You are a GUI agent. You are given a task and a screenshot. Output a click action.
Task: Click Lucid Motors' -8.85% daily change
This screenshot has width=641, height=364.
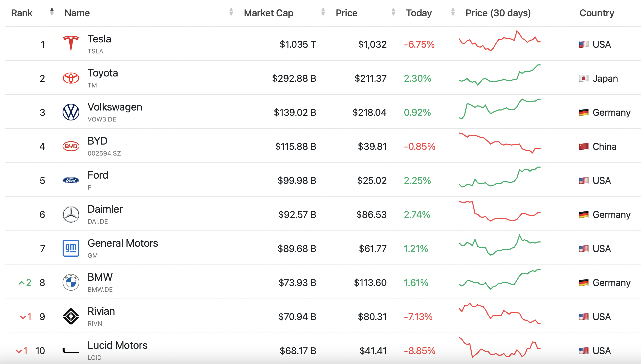(x=419, y=351)
